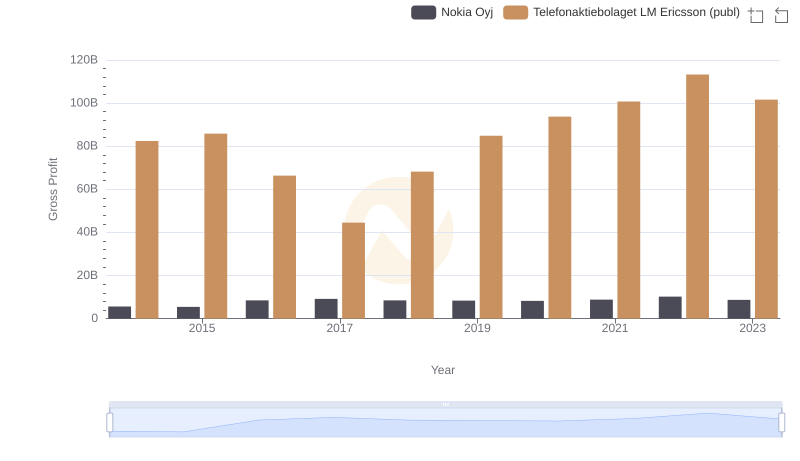Viewport: 800px width, 461px height.
Task: Click the 2021 x-axis label
Action: point(615,328)
